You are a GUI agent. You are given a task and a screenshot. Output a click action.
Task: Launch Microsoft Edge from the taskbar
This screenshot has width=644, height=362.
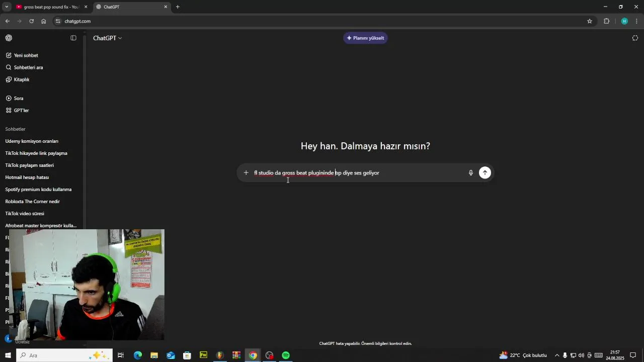tap(137, 355)
